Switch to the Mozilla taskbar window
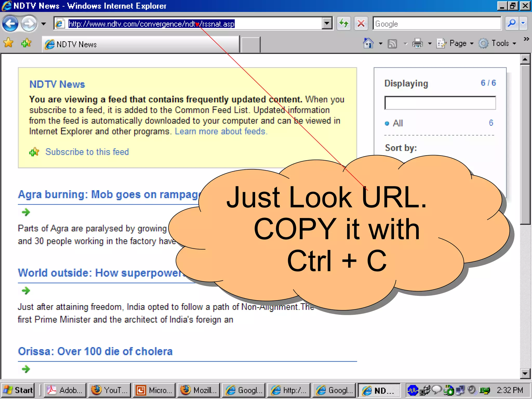Viewport: 532px width, 399px height. pyautogui.click(x=199, y=390)
